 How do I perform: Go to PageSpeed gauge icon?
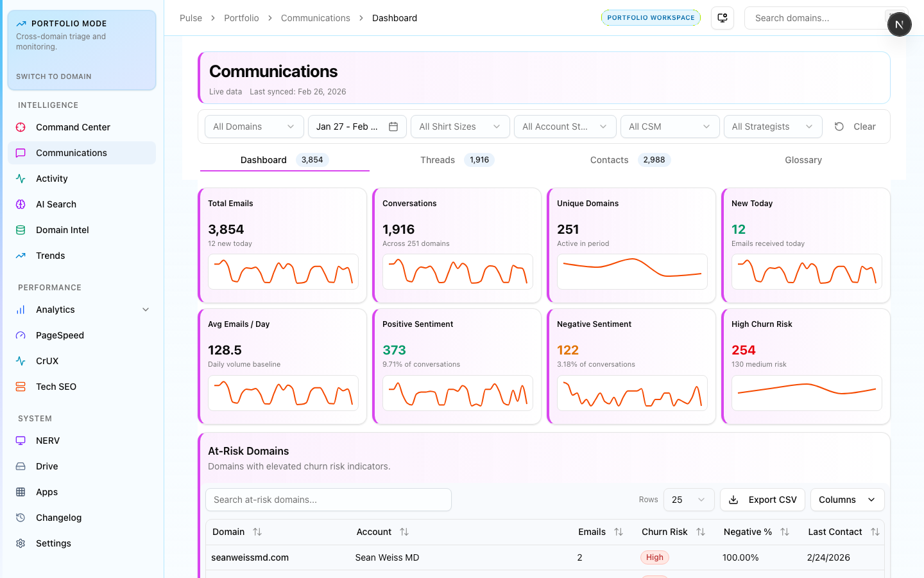coord(21,335)
